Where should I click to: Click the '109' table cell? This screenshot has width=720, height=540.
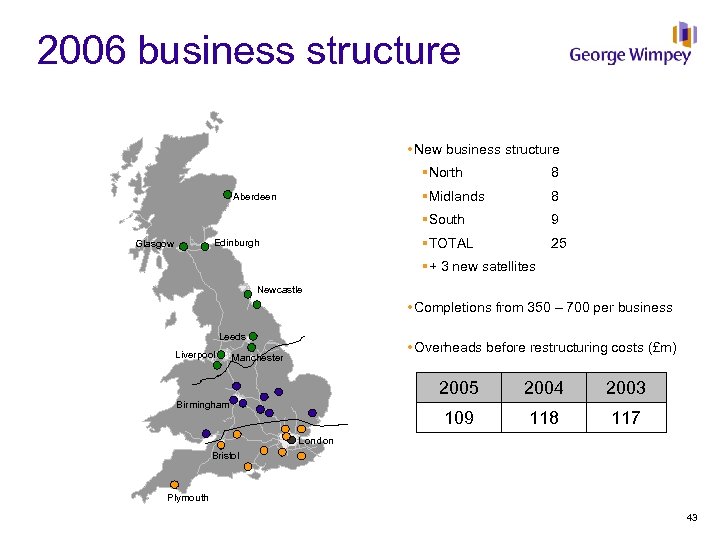click(459, 417)
